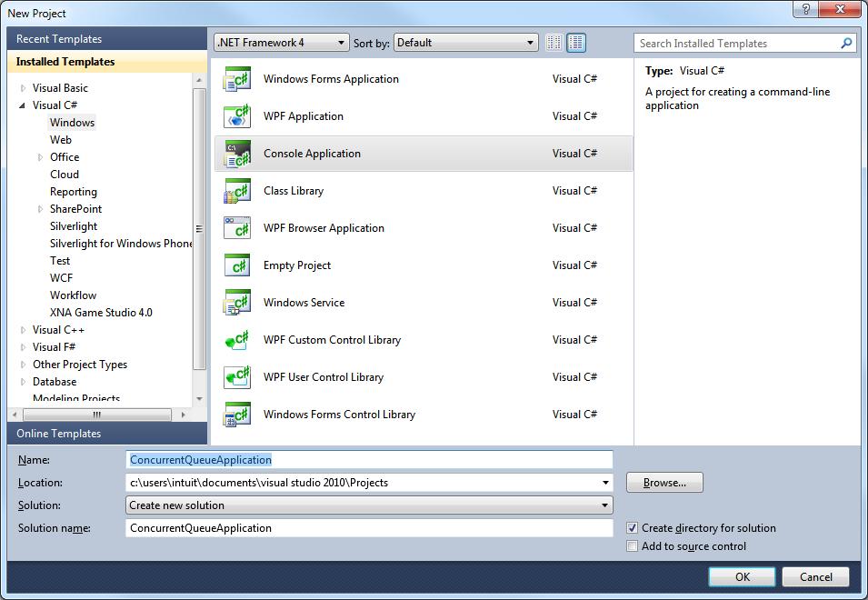Expand the Visual Basic tree node

(x=23, y=88)
